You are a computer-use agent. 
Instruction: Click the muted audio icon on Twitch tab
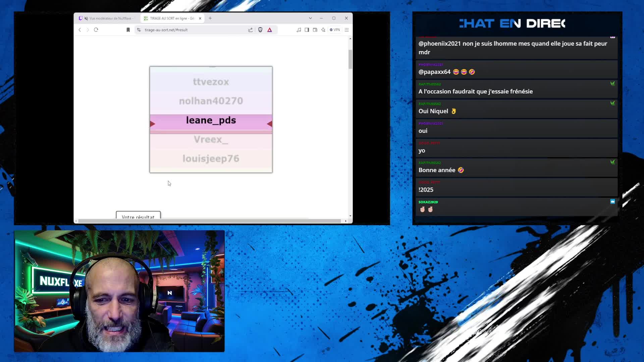tap(86, 18)
